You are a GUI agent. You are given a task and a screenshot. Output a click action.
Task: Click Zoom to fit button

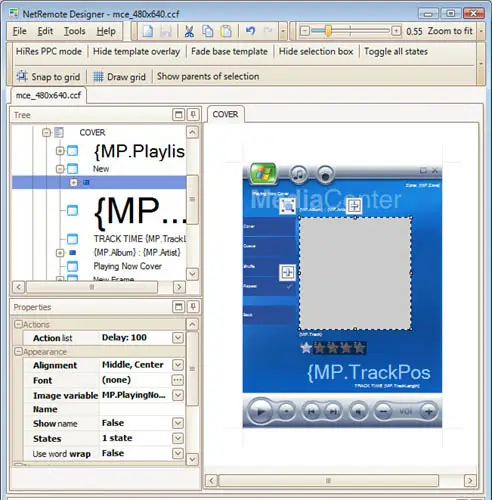450,31
